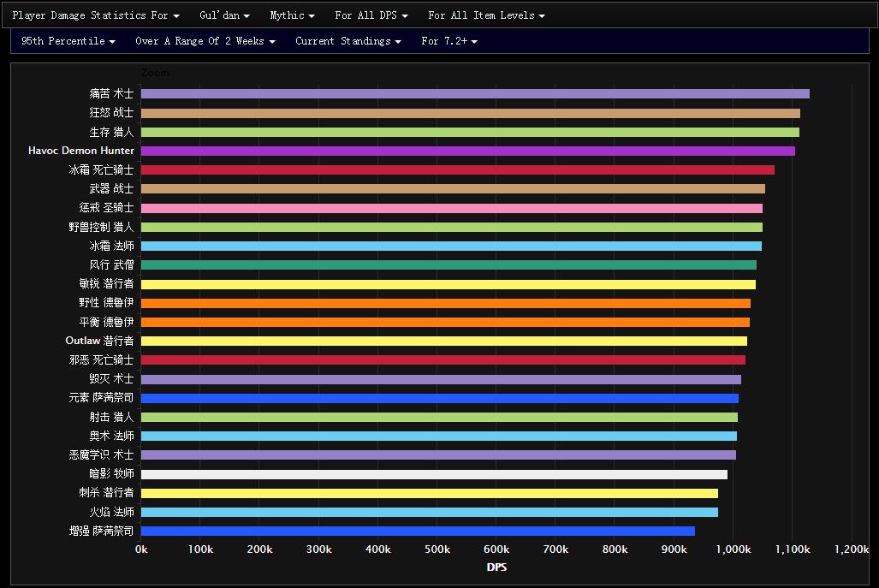The image size is (879, 588).
Task: Open the "Player Damage Statistics For" dropdown
Action: pos(95,15)
